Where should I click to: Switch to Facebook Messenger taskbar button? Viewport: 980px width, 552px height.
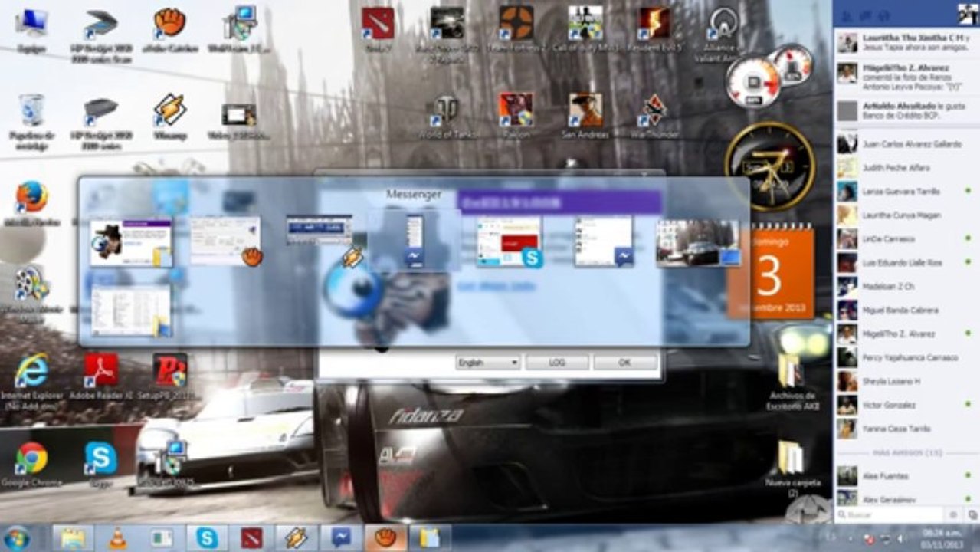[x=340, y=538]
